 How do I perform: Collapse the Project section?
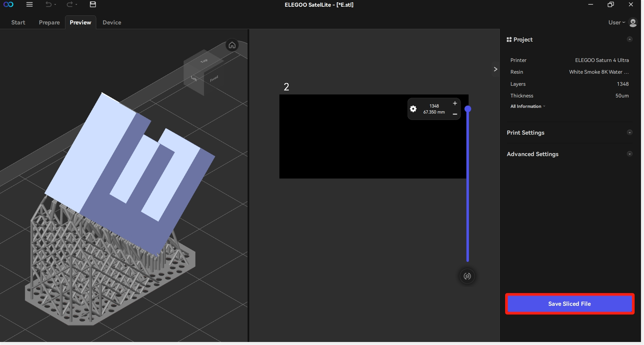[x=630, y=40]
